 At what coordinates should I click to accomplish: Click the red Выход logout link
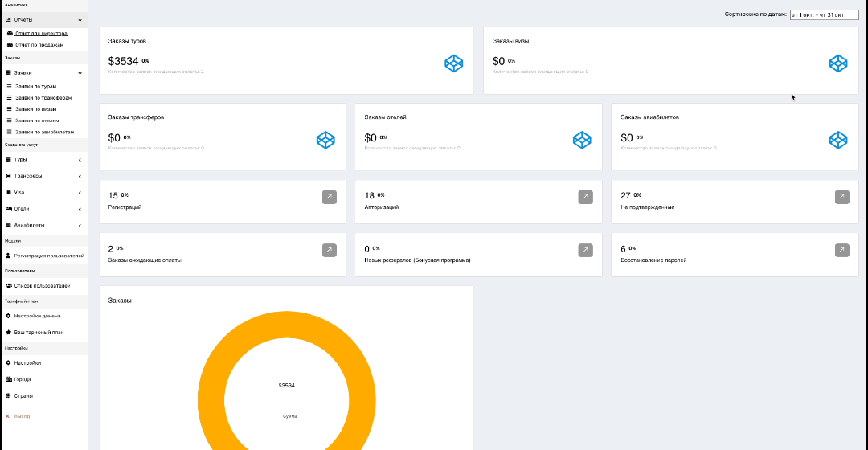[x=23, y=416]
